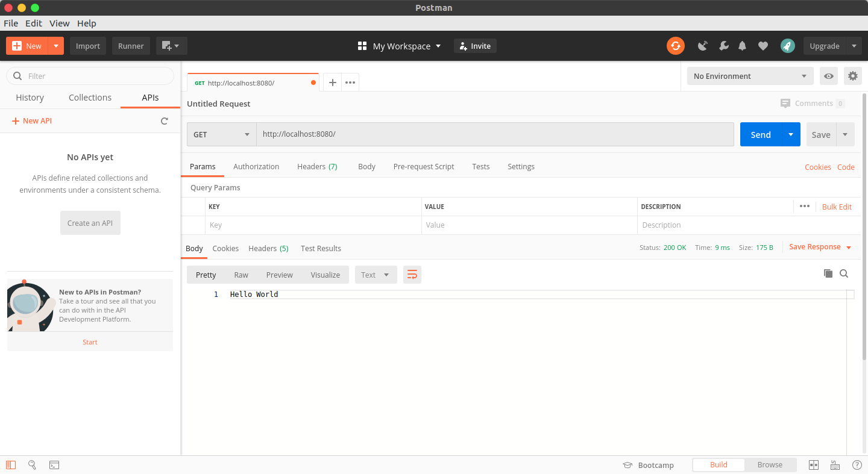Open the New button dropdown arrow

pyautogui.click(x=55, y=46)
